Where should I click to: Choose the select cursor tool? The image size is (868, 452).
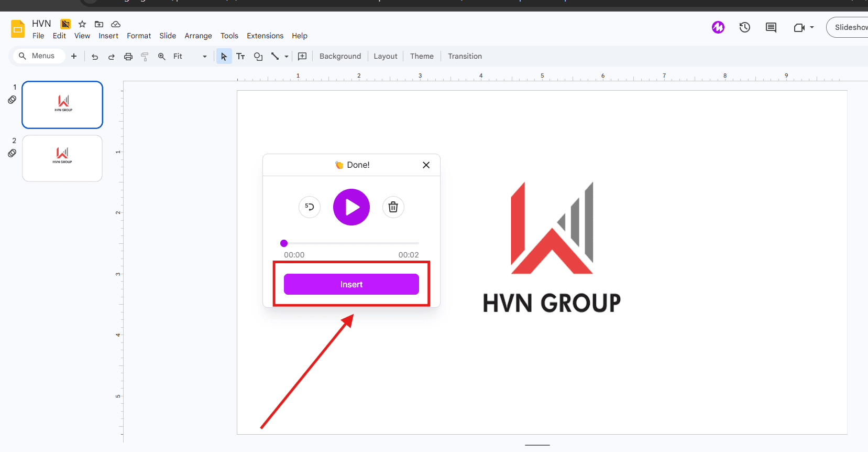[224, 56]
